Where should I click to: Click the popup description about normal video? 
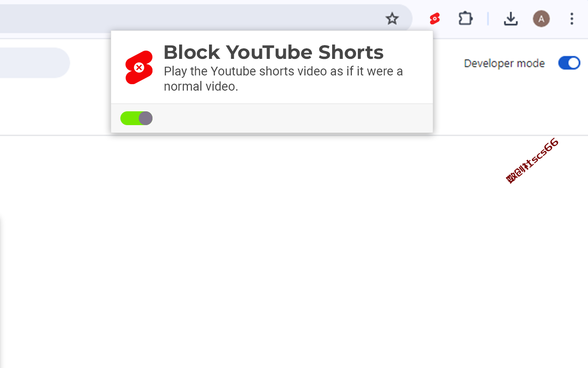(x=283, y=79)
